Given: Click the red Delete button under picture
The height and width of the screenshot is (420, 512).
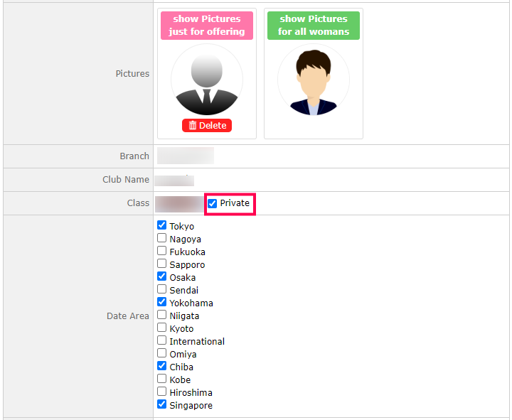Looking at the screenshot, I should pyautogui.click(x=207, y=126).
